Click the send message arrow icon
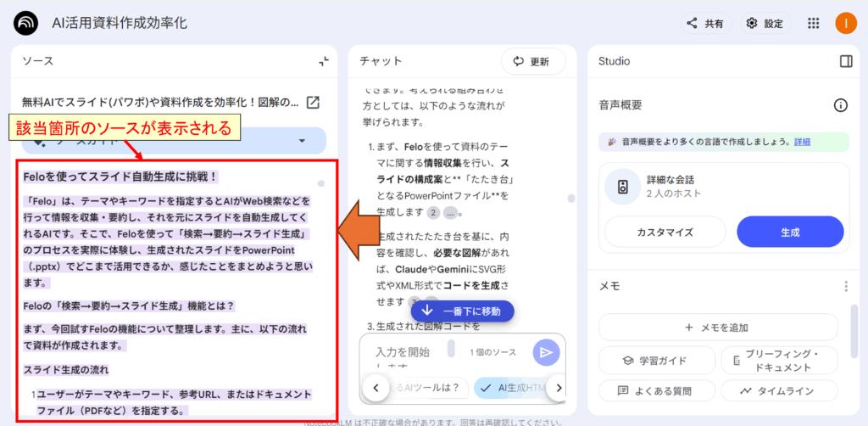The width and height of the screenshot is (868, 426). click(x=547, y=353)
